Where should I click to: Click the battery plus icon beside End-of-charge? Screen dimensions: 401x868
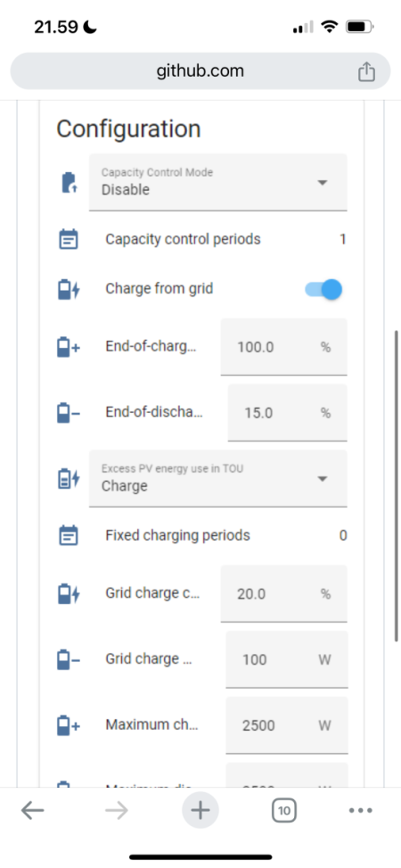click(x=69, y=348)
